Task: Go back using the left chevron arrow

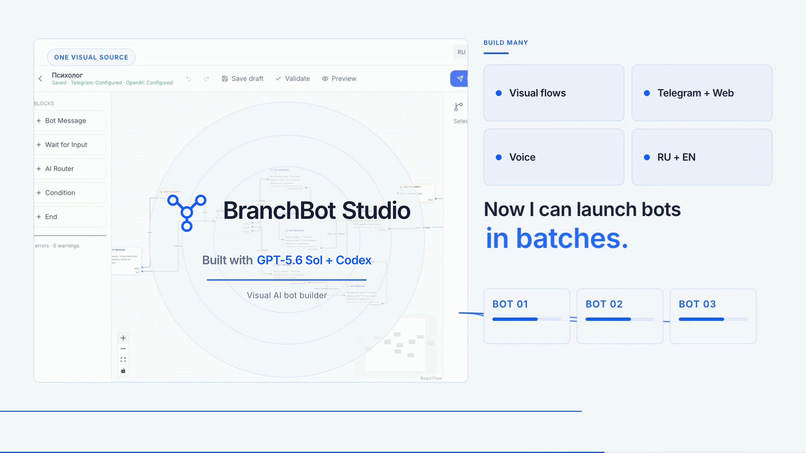Action: coord(40,79)
